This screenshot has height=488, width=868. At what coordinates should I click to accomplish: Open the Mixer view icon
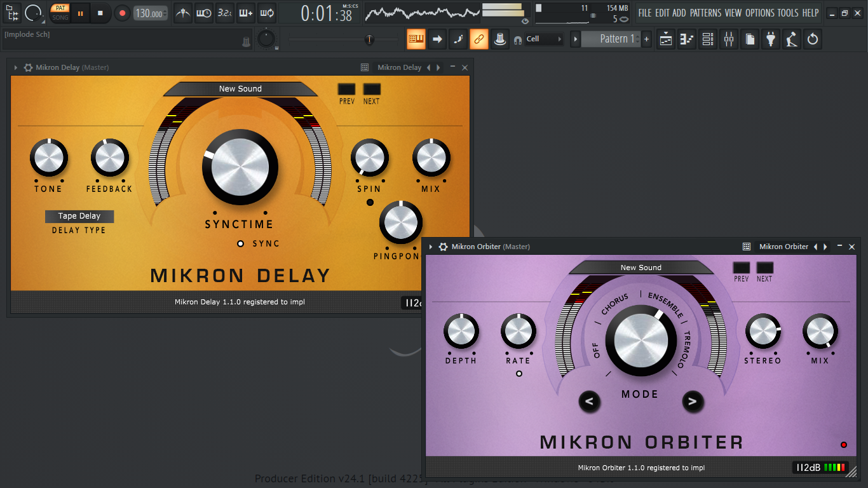point(729,39)
